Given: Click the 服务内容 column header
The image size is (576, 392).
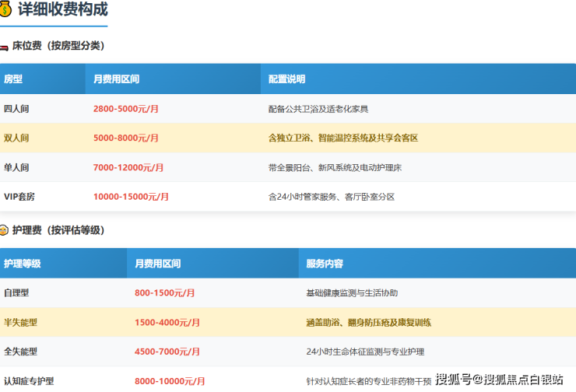Looking at the screenshot, I should coord(437,263).
